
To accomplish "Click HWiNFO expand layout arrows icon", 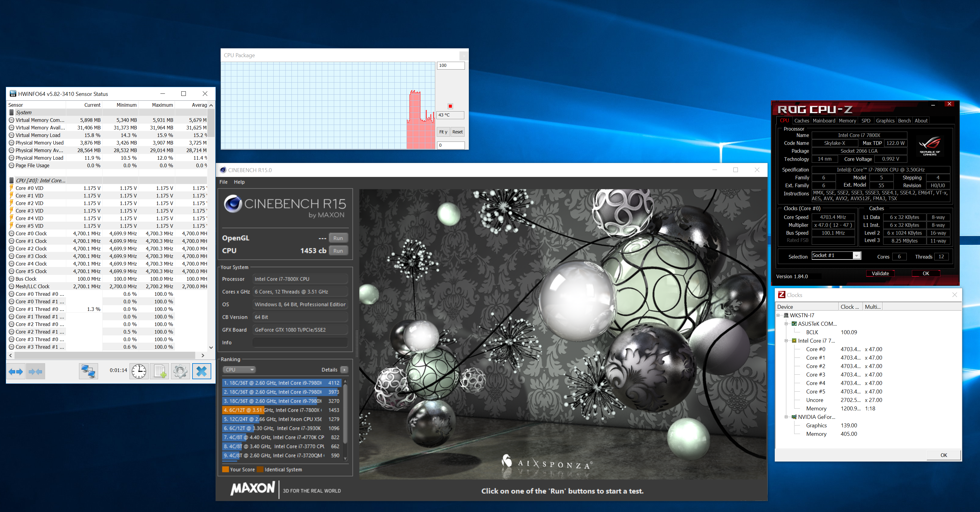I will (16, 371).
